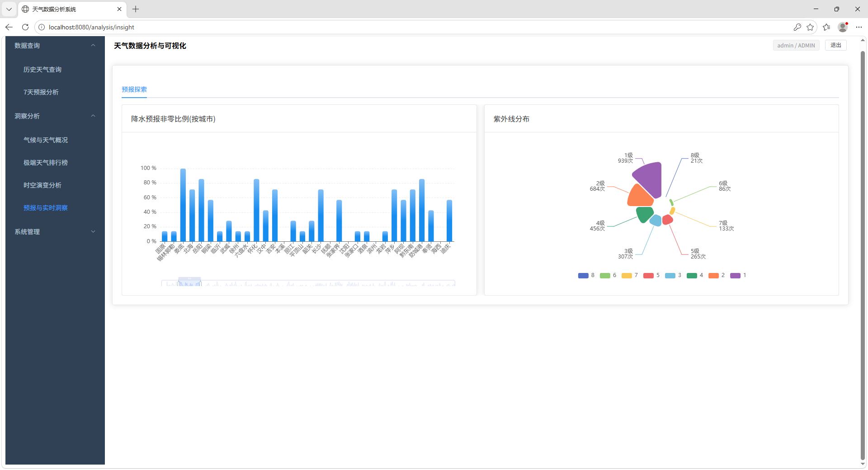Click the bar chart data zoom slider
868x470 pixels.
[x=189, y=282]
